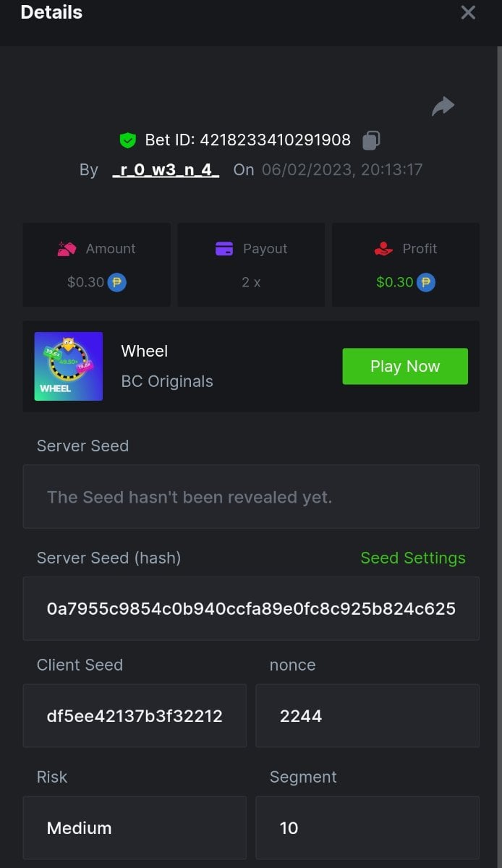Click the currency coin beside Amount value

[117, 282]
